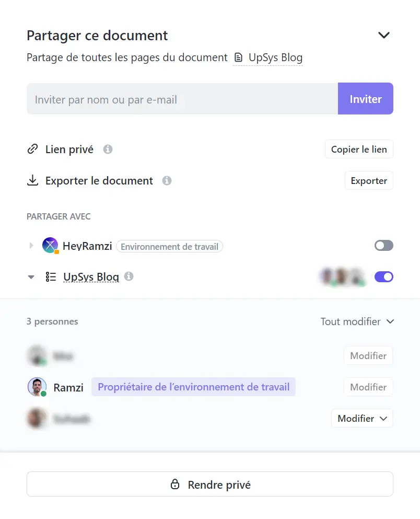
Task: Click the download icon for Exporter le document
Action: pyautogui.click(x=32, y=180)
